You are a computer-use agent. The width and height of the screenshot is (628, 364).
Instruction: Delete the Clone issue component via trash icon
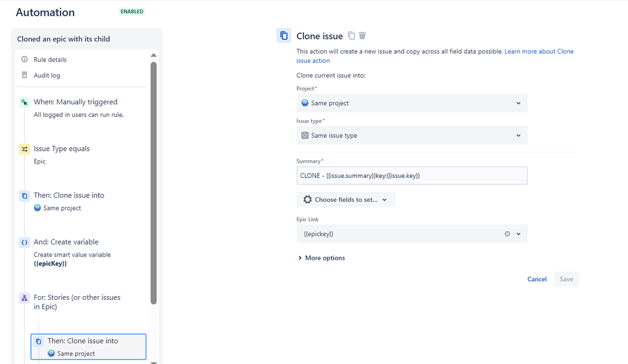[362, 36]
